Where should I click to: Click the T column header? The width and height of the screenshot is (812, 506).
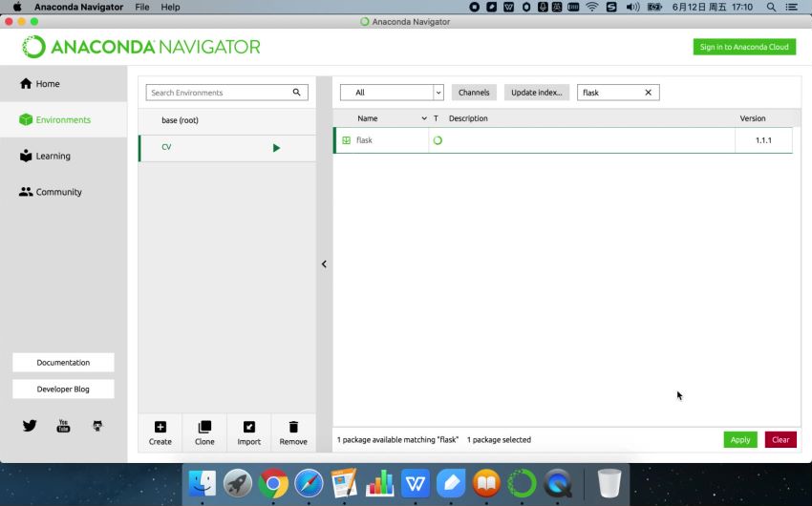tap(436, 118)
